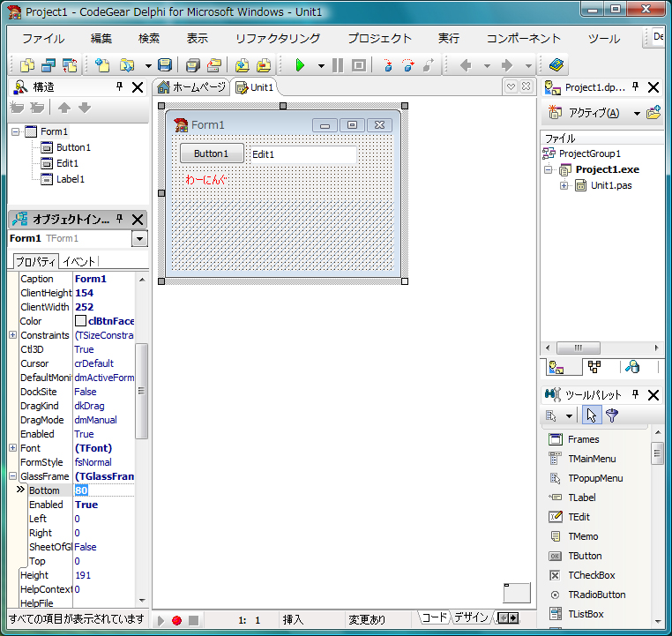Click the browser Forward arrow icon
The width and height of the screenshot is (672, 636).
[507, 65]
